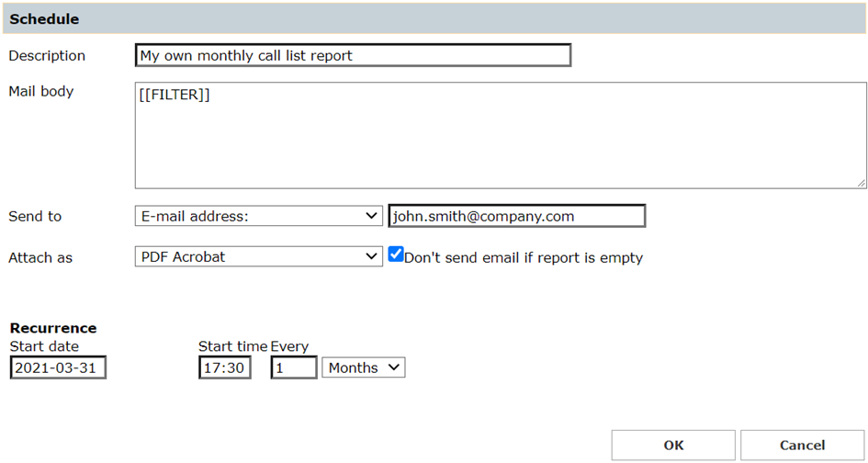Click the 'Description' field label
868x463 pixels.
47,56
